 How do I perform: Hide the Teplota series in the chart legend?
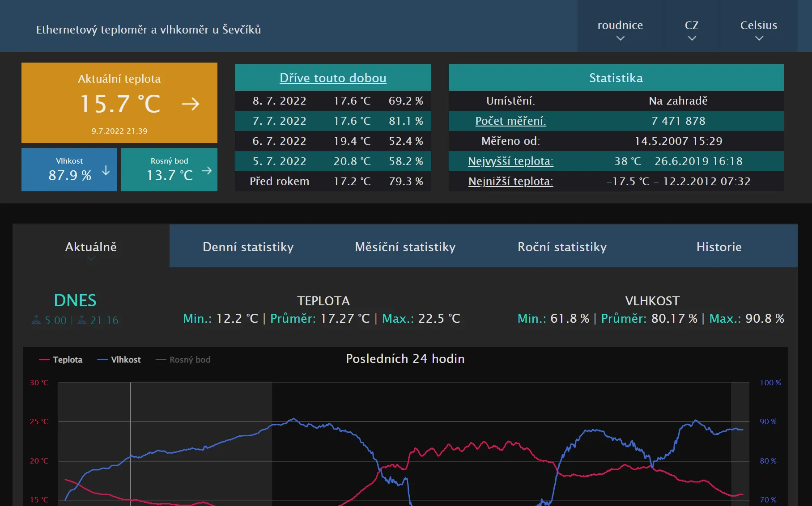coord(62,359)
